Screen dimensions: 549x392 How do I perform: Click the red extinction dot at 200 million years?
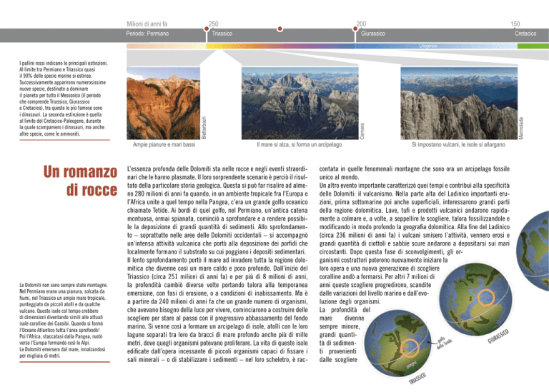355,29
